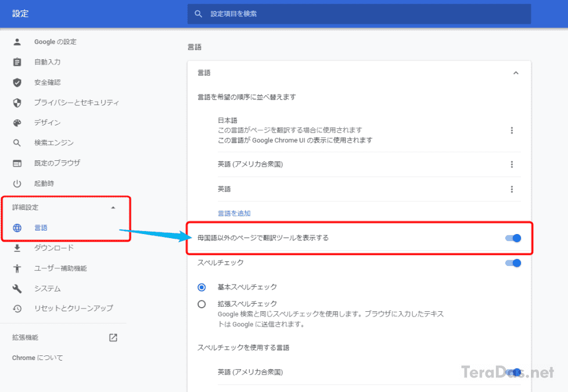Open the three-dot menu for 英語 (アメリカ合衆国)
This screenshot has width=568, height=392.
pos(512,164)
